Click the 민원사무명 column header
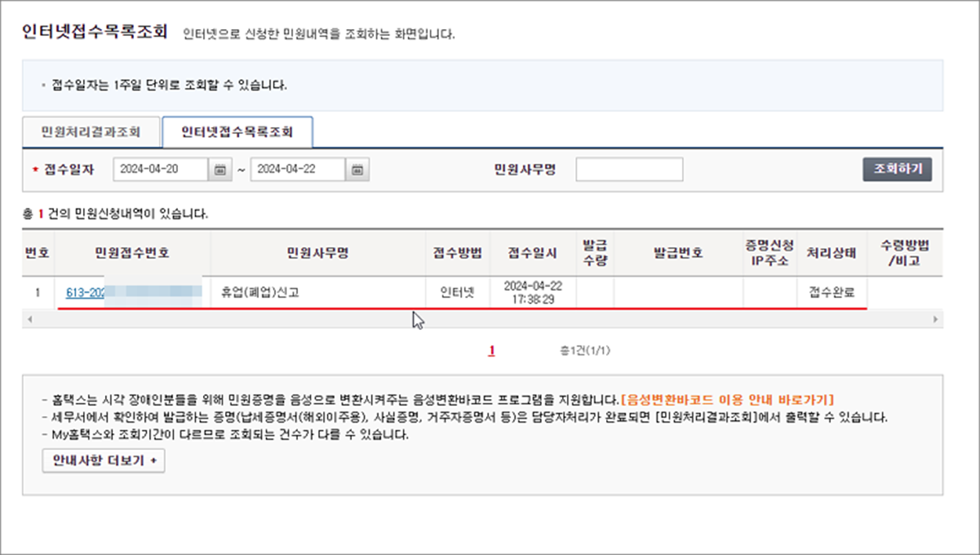The image size is (980, 555). 318,253
